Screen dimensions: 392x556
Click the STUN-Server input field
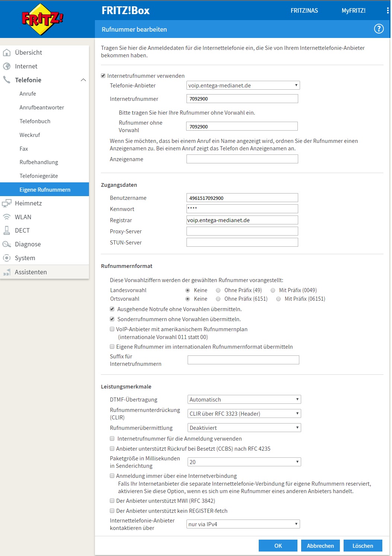[x=242, y=242]
